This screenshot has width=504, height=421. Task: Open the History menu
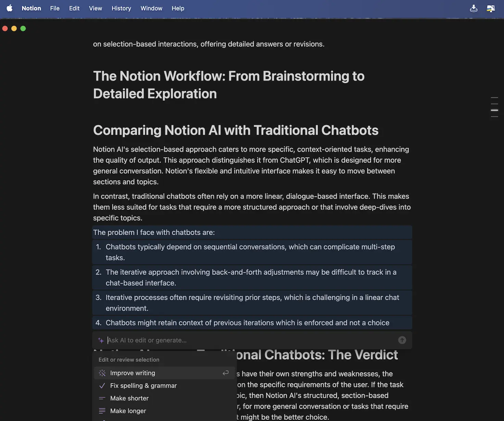121,8
